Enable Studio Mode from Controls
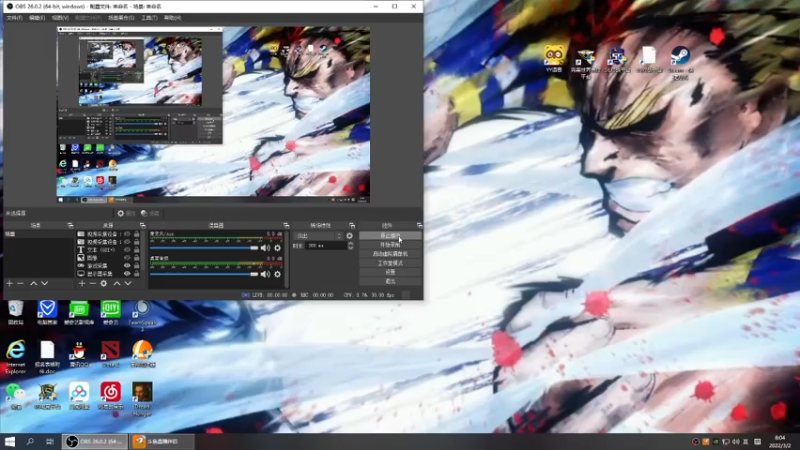Image resolution: width=800 pixels, height=450 pixels. click(390, 263)
